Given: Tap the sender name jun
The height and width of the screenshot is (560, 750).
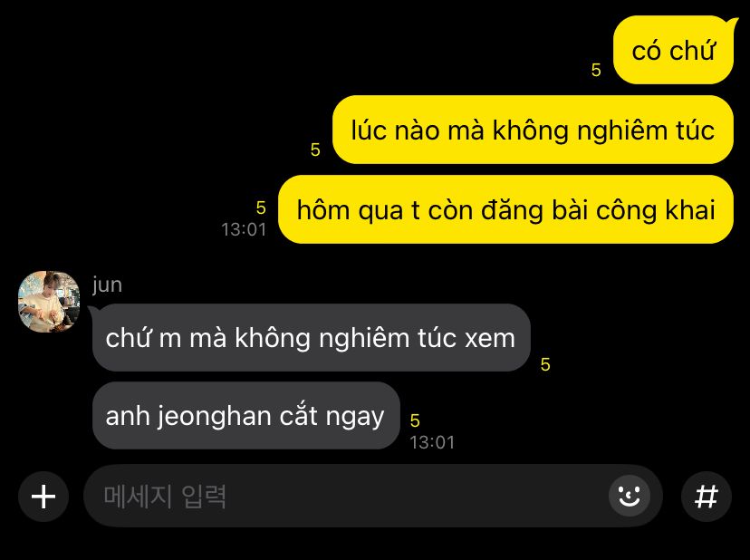Looking at the screenshot, I should 107,285.
